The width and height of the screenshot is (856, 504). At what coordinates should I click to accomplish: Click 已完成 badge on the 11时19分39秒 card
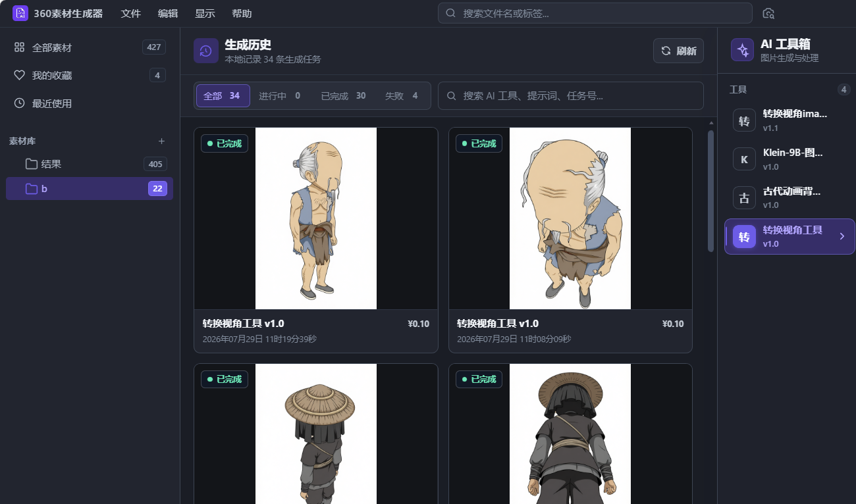225,143
